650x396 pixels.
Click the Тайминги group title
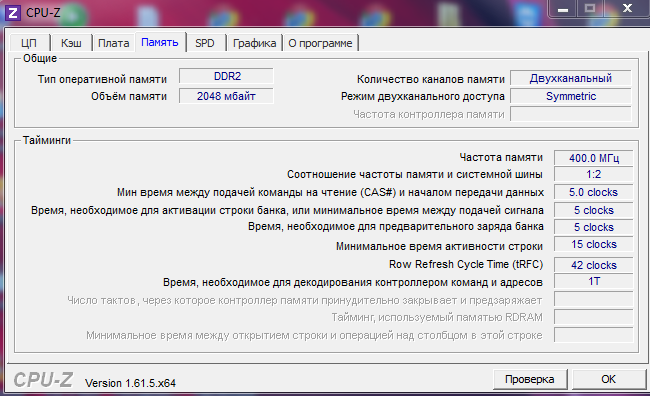pyautogui.click(x=47, y=140)
